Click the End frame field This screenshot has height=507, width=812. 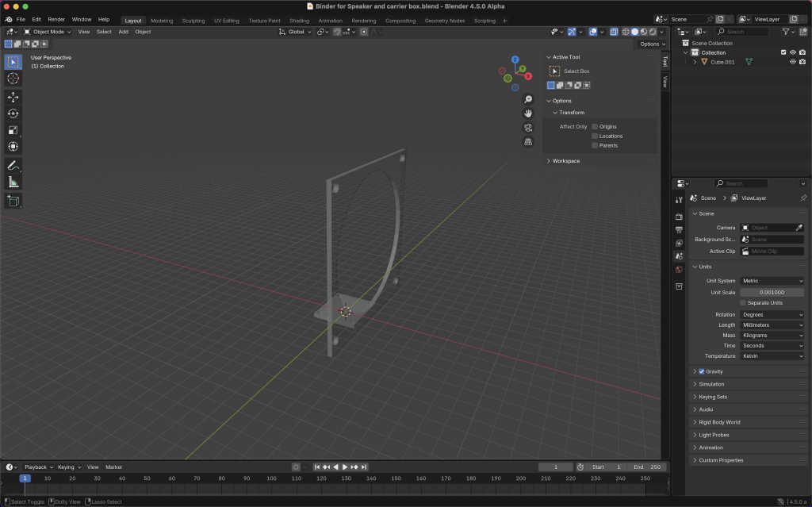648,467
